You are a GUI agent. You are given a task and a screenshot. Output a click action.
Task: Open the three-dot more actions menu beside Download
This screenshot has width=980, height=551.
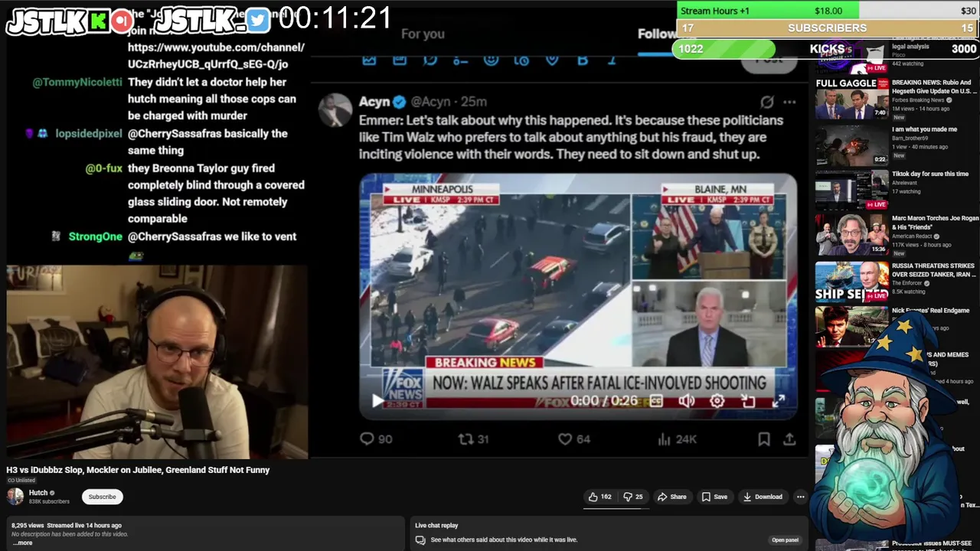(x=800, y=497)
